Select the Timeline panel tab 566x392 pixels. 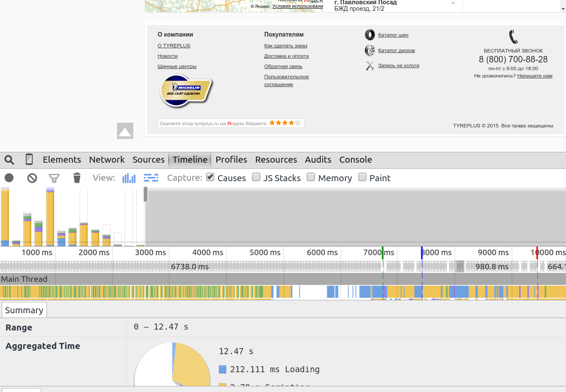(190, 160)
